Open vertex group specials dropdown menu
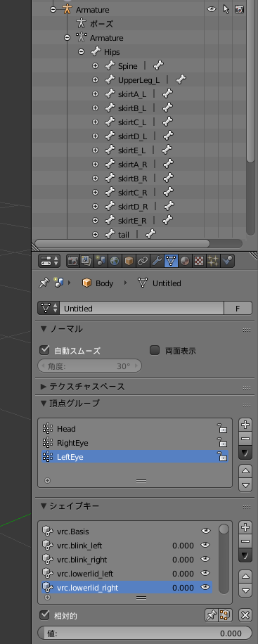 (x=245, y=453)
